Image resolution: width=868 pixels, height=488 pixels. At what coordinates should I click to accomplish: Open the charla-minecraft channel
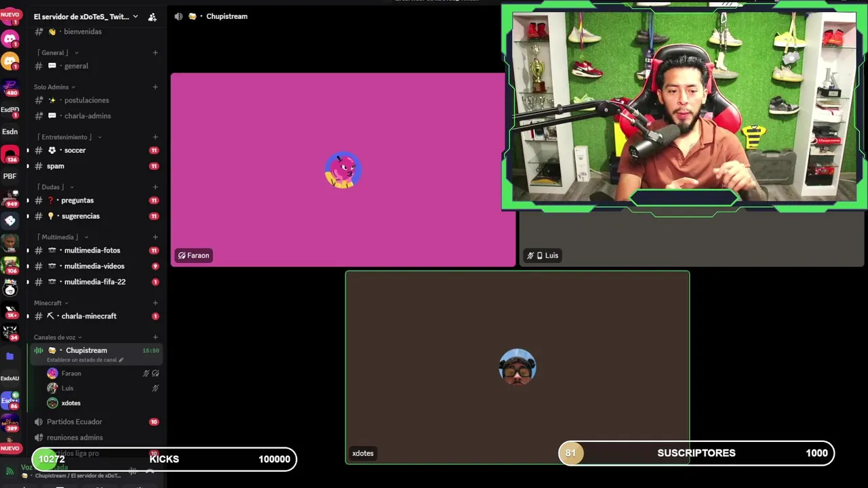point(95,317)
